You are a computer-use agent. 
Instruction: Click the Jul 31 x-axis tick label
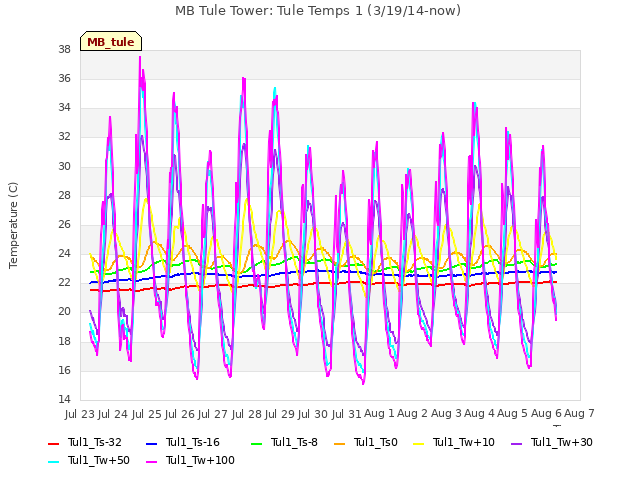(x=347, y=414)
